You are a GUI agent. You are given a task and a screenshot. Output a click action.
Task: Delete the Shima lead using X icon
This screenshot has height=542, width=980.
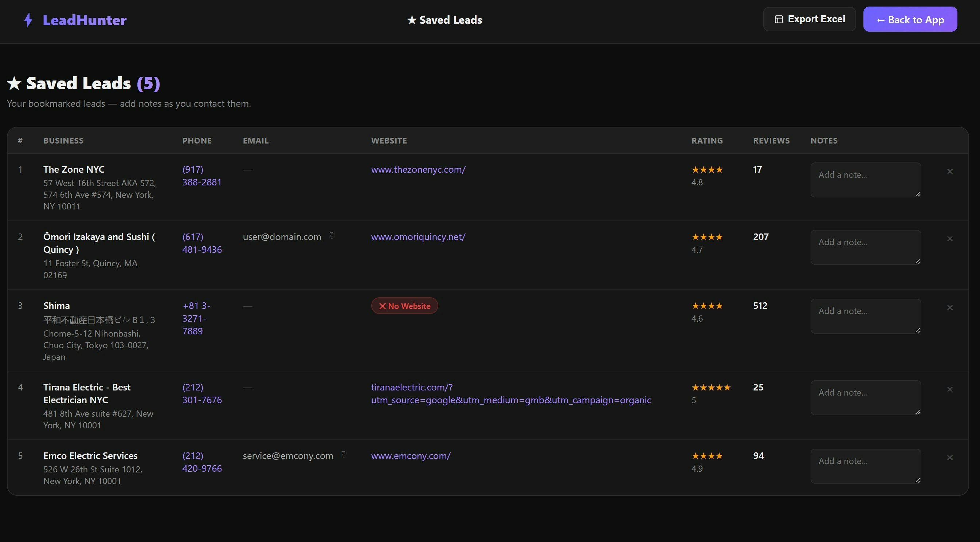coord(949,308)
